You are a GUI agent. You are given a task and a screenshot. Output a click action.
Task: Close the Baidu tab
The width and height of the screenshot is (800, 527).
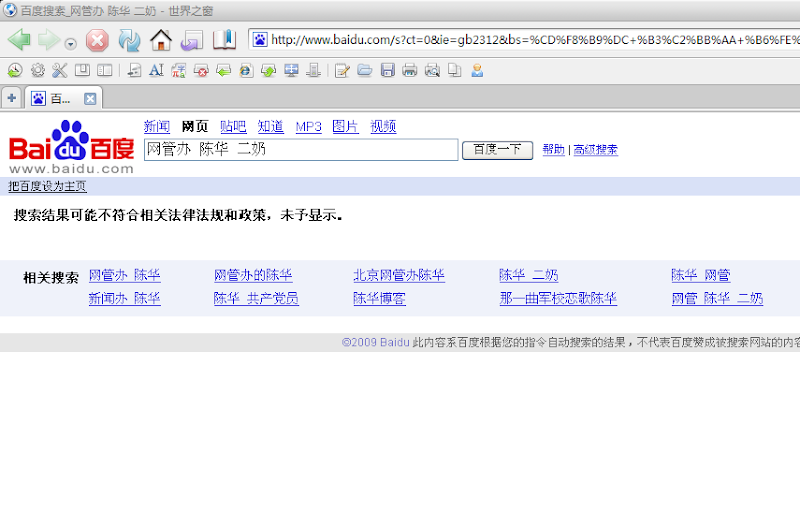[x=90, y=98]
